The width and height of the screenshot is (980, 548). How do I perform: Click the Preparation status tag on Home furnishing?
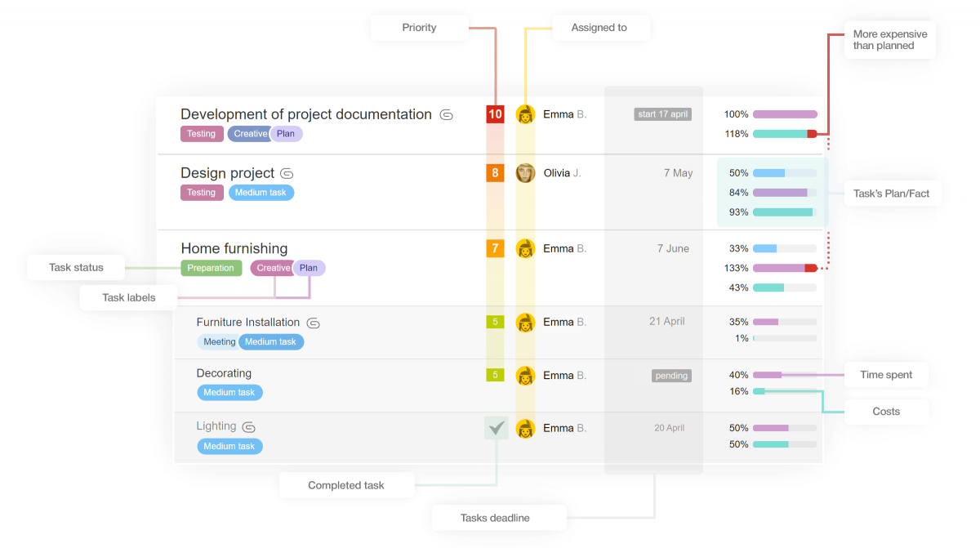coord(212,268)
